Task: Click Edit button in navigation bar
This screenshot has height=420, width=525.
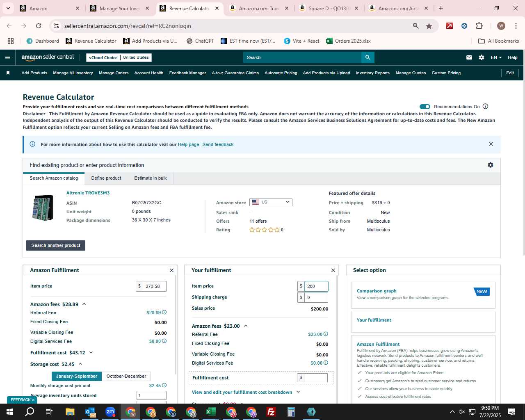Action: 510,73
